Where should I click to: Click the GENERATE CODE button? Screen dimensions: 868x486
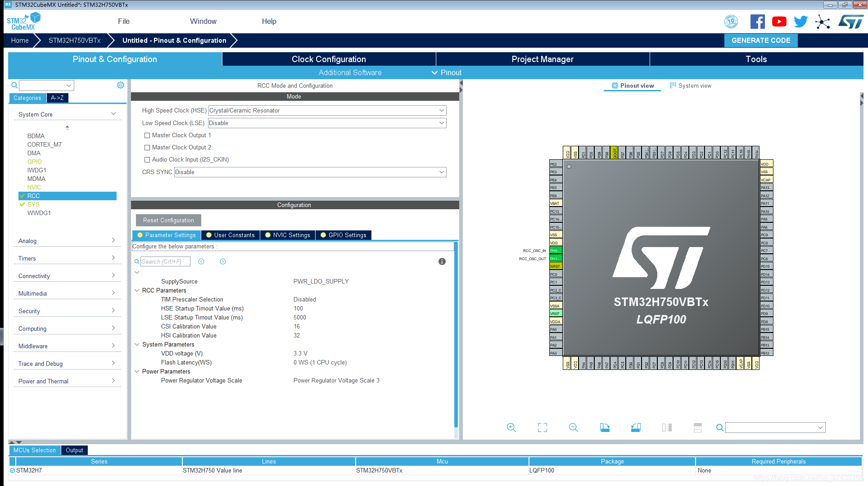761,40
